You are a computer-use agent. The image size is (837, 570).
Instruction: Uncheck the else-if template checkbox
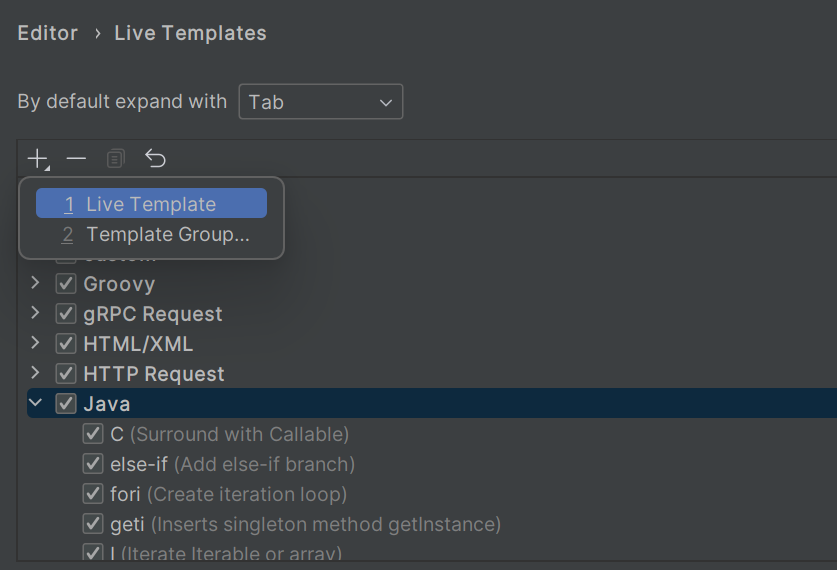coord(93,464)
